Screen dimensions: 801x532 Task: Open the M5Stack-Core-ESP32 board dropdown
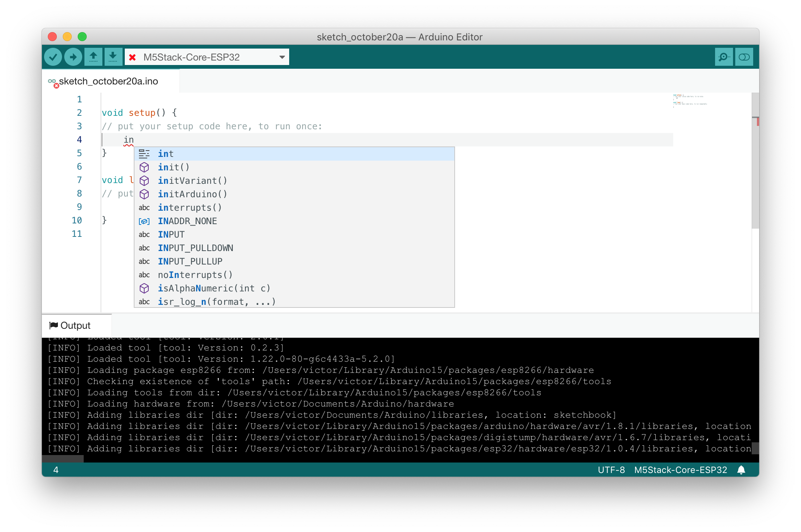(282, 56)
